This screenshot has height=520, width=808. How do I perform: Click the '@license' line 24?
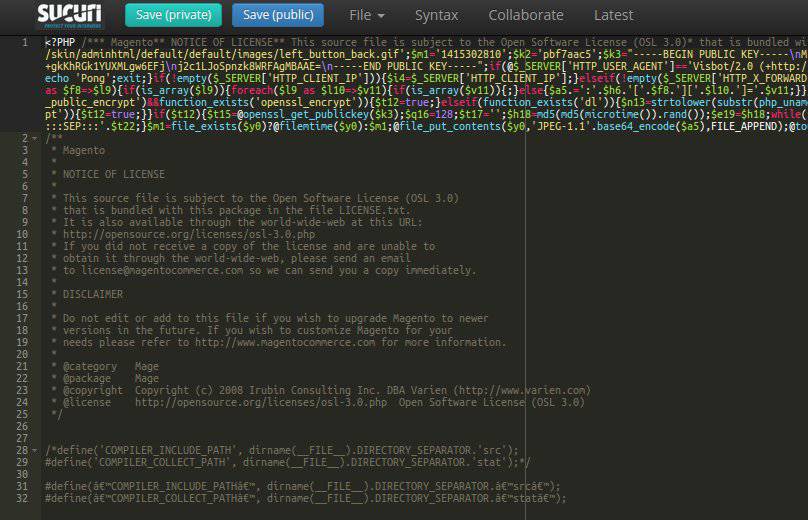click(x=317, y=402)
